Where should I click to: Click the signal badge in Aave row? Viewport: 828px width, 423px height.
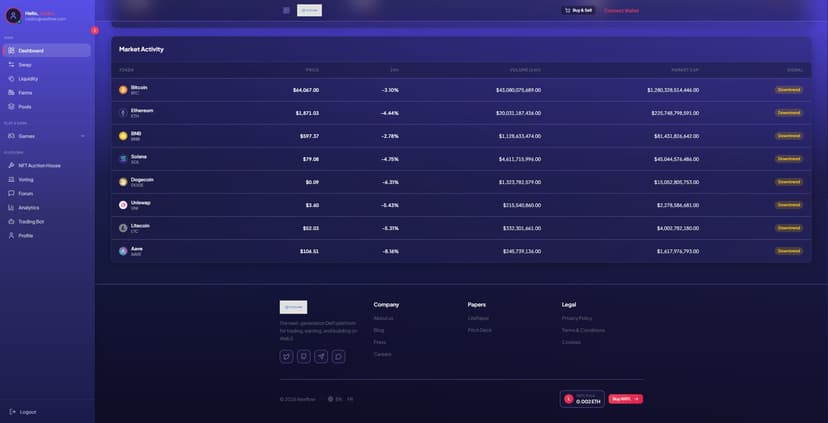(789, 251)
